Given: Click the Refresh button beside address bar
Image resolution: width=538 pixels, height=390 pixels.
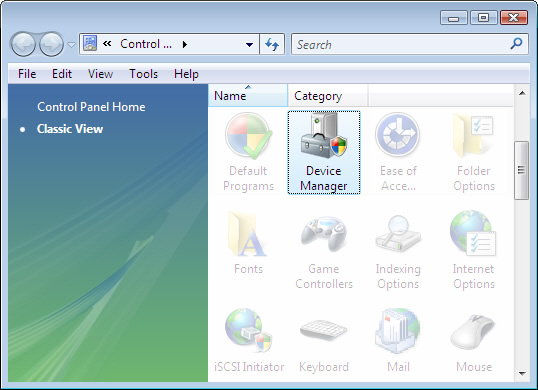Looking at the screenshot, I should 272,44.
